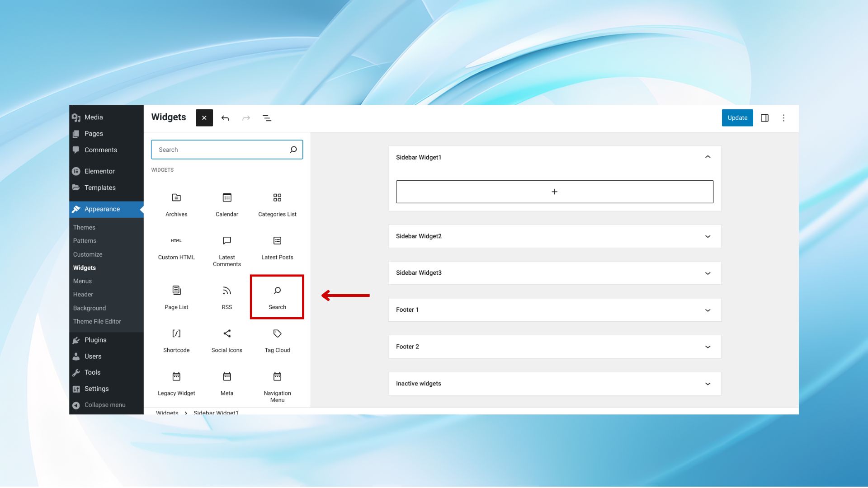Expand the Sidebar Widget2 area

click(708, 236)
